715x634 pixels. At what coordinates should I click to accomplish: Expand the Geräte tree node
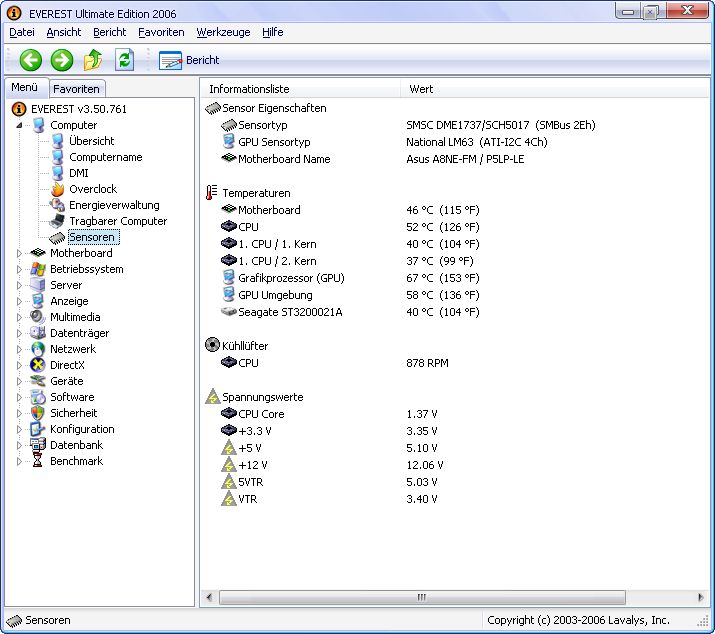point(19,381)
